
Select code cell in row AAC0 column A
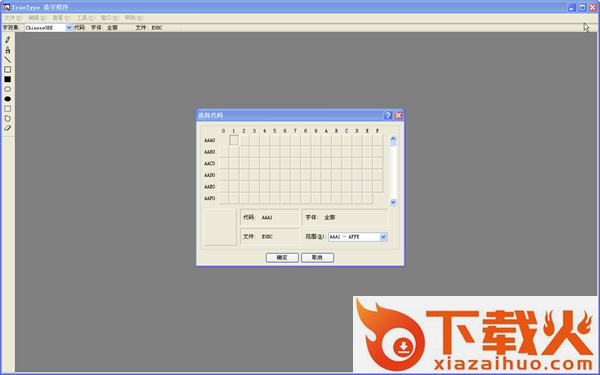pyautogui.click(x=326, y=163)
